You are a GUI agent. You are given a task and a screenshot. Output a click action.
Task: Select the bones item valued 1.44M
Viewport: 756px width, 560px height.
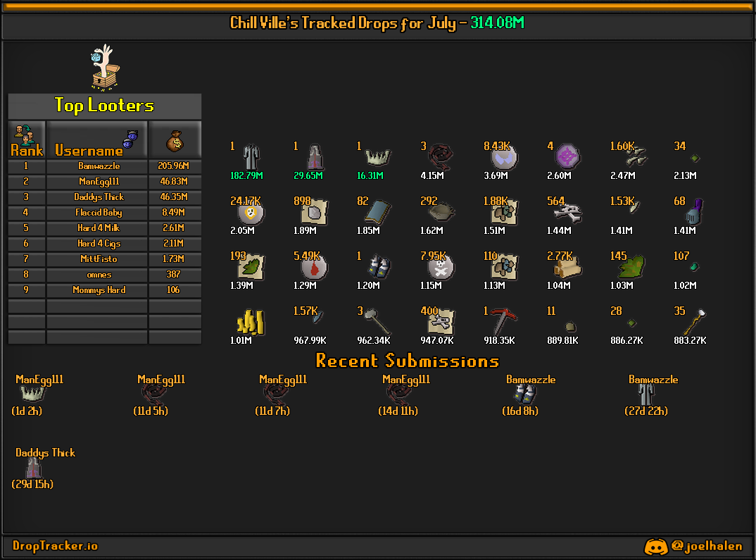(568, 212)
